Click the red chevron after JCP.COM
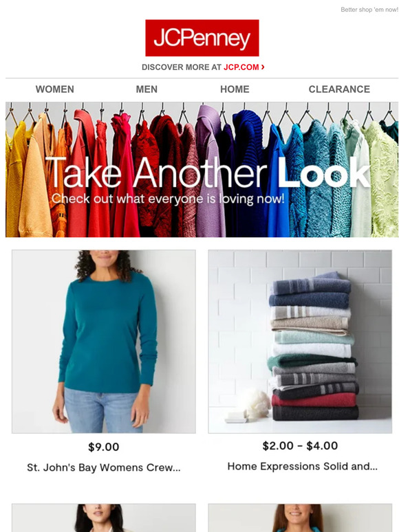 click(x=263, y=67)
